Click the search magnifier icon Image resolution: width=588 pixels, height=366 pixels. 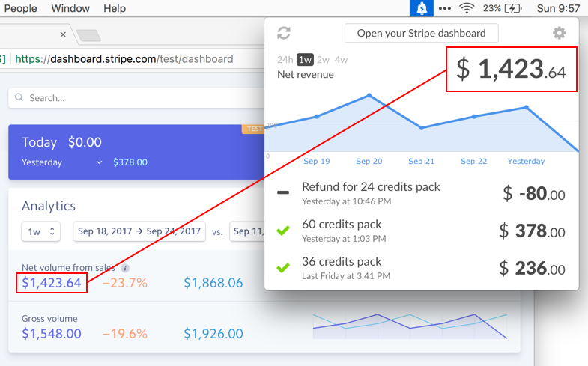pyautogui.click(x=19, y=97)
